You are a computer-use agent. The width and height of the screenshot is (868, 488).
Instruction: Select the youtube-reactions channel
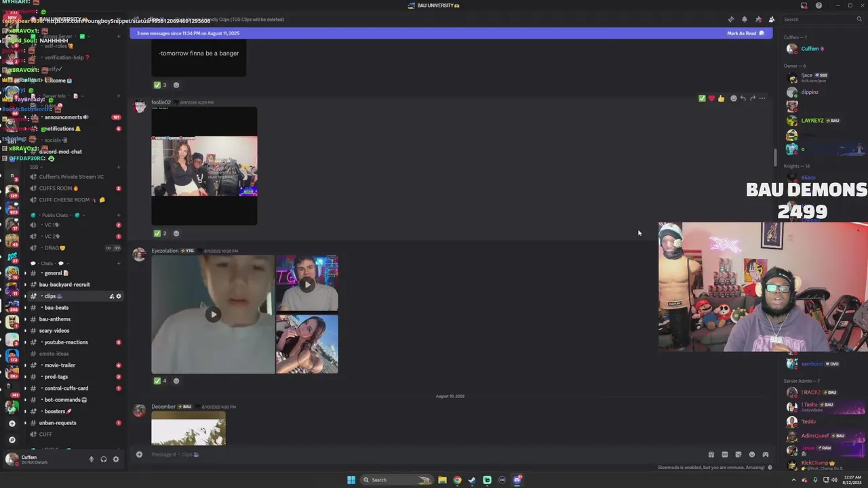pos(75,342)
